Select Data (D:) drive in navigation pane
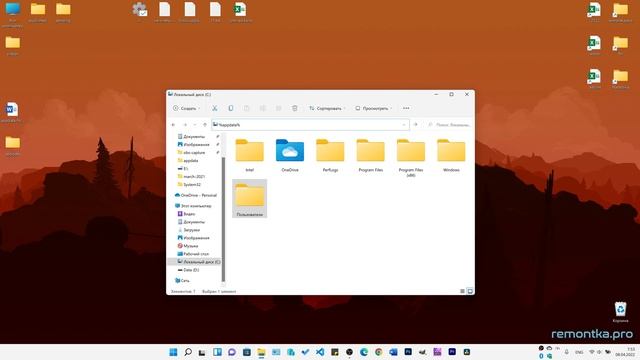Image resolution: width=640 pixels, height=360 pixels. click(191, 270)
